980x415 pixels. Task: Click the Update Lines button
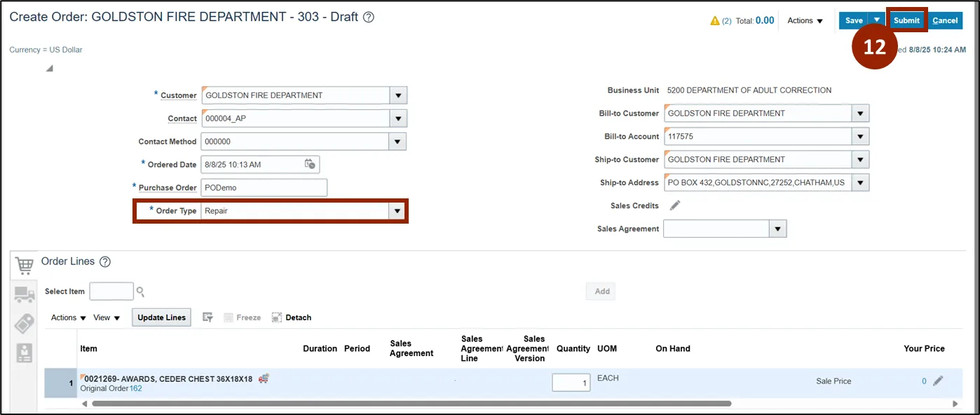(161, 318)
